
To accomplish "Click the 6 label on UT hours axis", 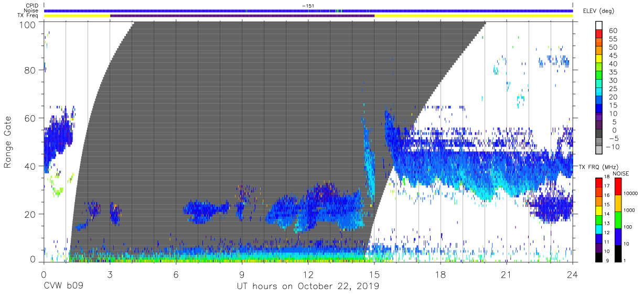I will pos(176,274).
